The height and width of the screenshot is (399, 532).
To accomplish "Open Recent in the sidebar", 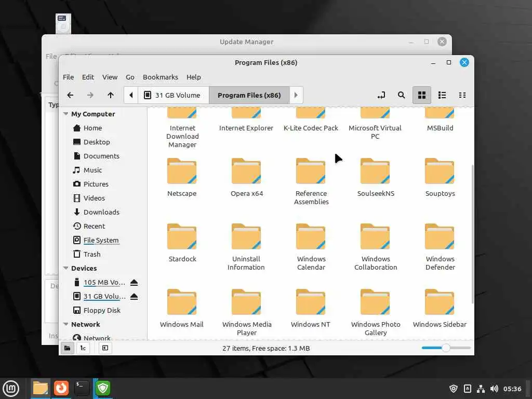I will 94,227.
